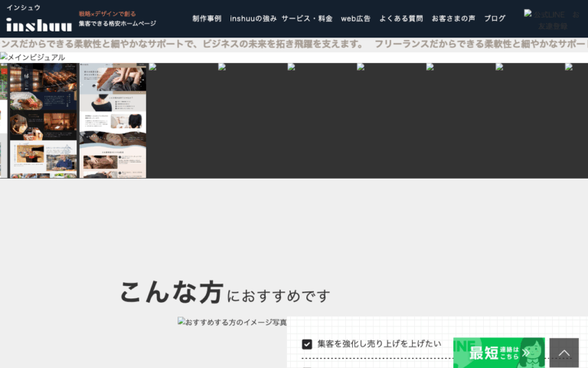This screenshot has height=368, width=588.
Task: Click おすすめする方のイメージ写真 image placeholder
Action: point(232,322)
